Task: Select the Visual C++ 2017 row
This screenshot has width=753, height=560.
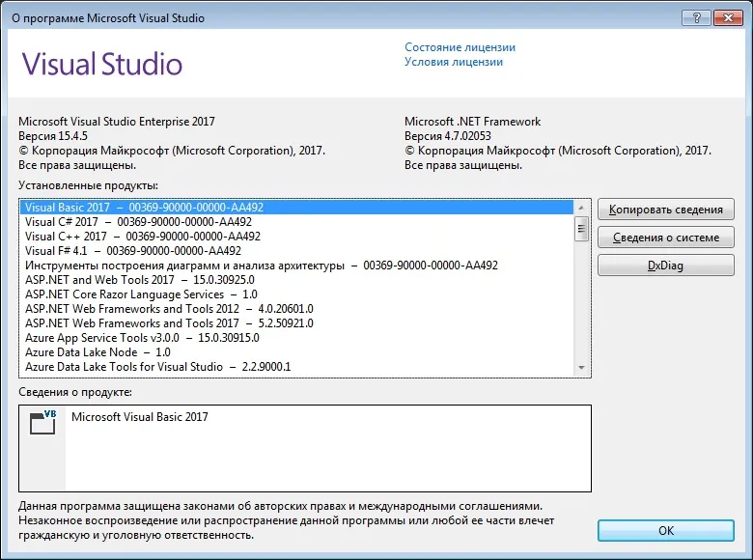Action: [x=296, y=237]
